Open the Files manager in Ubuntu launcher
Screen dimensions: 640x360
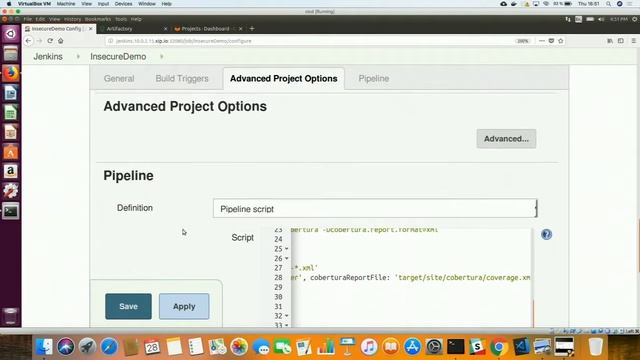11,53
